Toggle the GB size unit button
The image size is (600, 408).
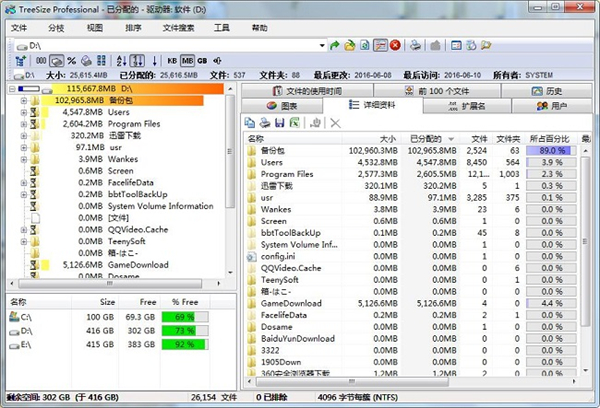204,61
